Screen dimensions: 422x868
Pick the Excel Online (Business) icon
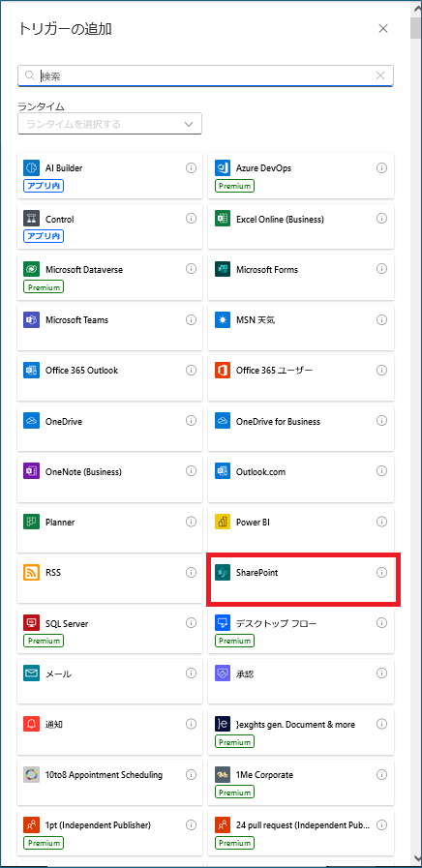(222, 219)
